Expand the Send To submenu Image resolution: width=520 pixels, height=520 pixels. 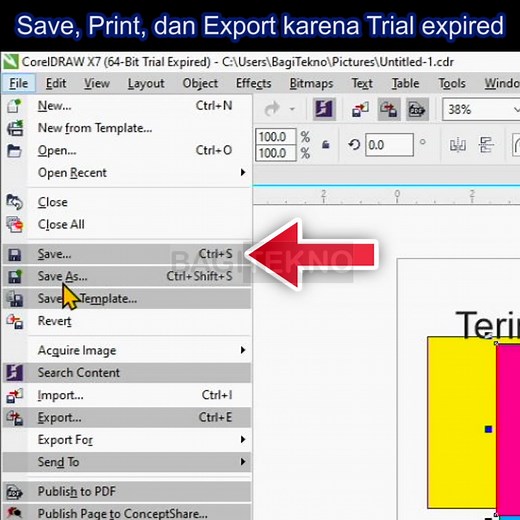[243, 462]
